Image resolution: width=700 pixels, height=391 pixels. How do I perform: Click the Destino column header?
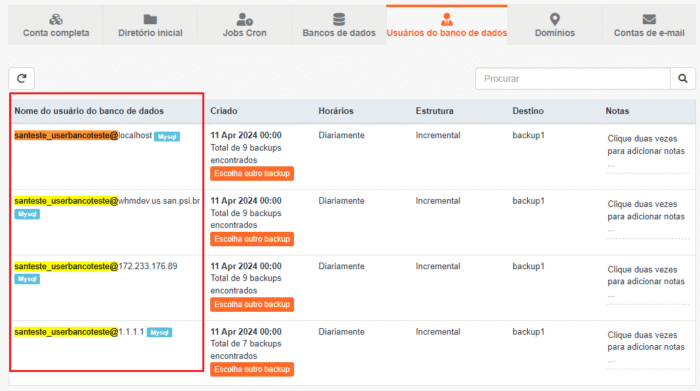528,111
